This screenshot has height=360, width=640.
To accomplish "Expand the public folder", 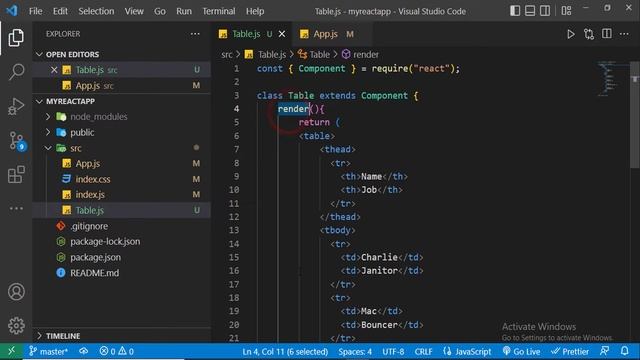I will (48, 132).
